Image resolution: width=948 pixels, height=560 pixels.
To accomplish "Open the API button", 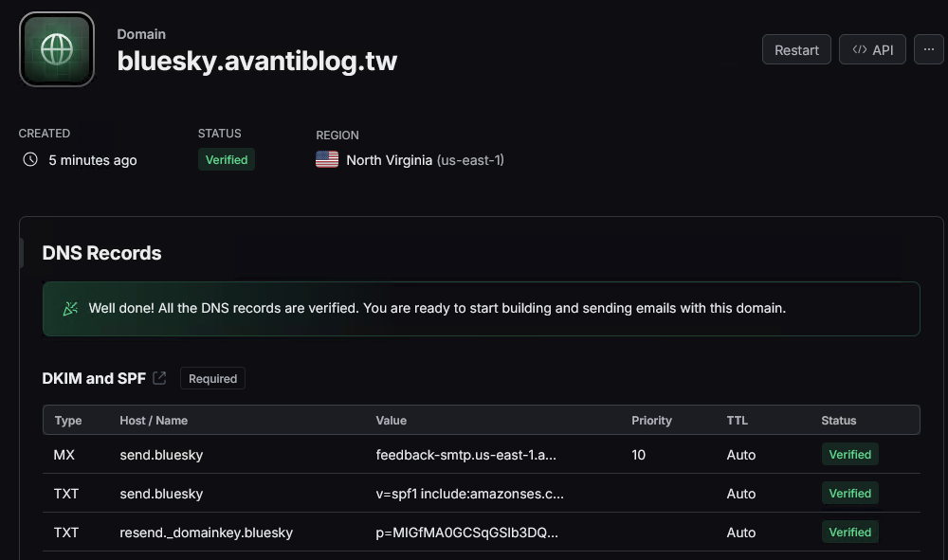I will coord(872,49).
